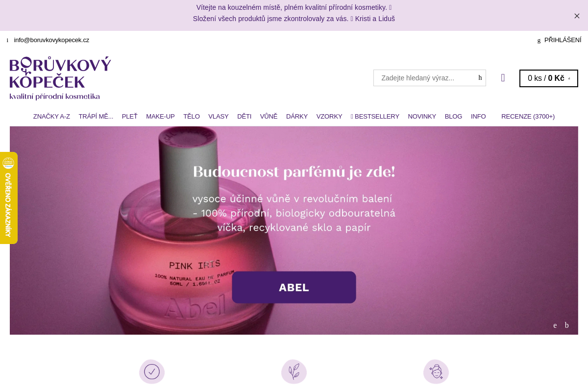The image size is (588, 392).
Task: Open the cart showing 0 ks / 0 Kč
Action: (x=549, y=78)
